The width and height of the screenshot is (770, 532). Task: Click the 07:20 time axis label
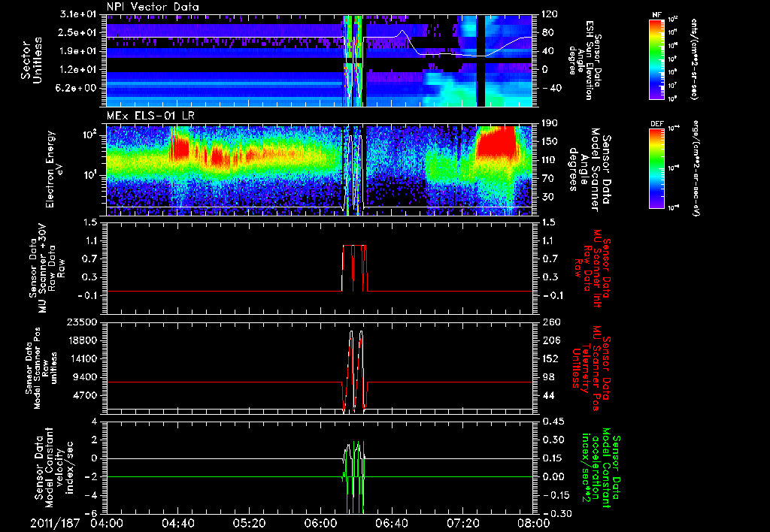pyautogui.click(x=462, y=523)
